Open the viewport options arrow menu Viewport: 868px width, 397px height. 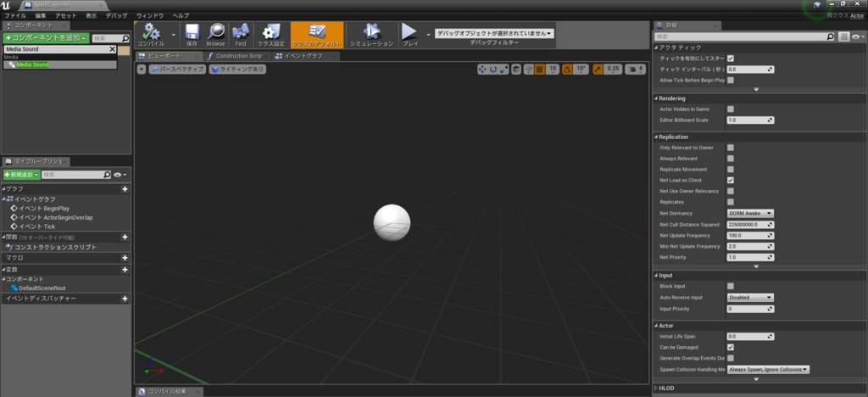click(x=142, y=70)
